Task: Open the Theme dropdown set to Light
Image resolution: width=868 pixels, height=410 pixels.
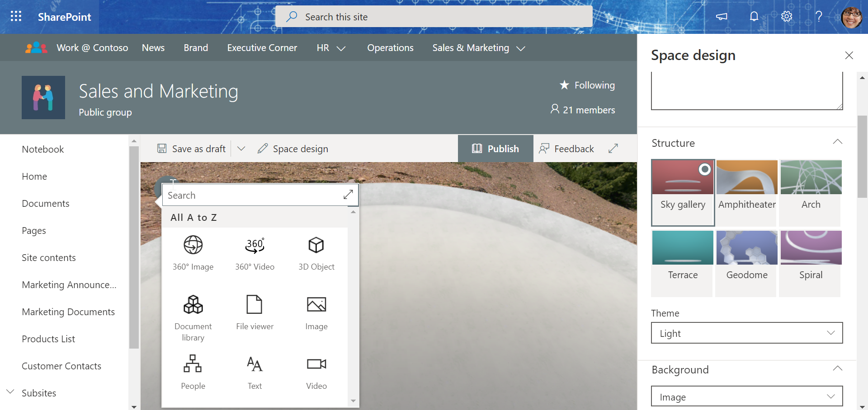Action: pos(746,333)
